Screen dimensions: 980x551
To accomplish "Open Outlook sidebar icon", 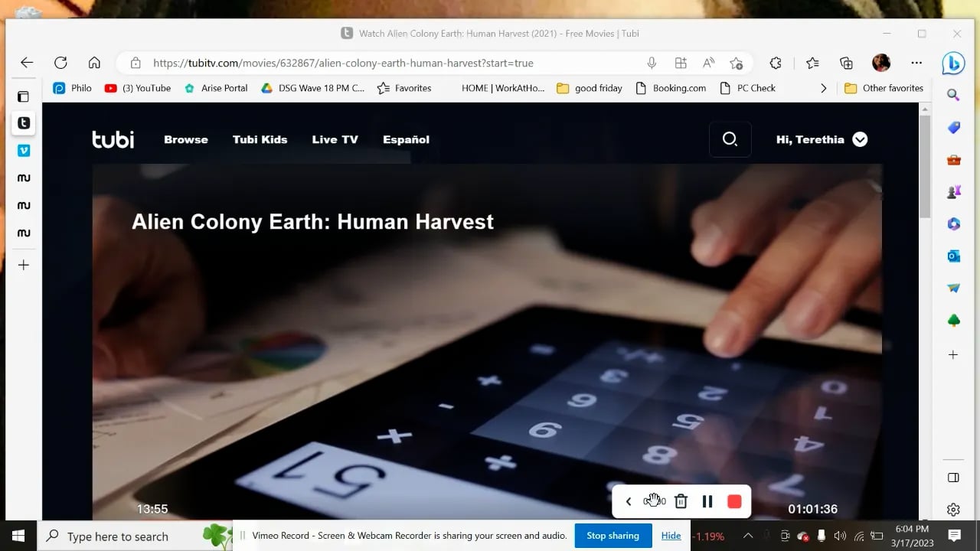I will pyautogui.click(x=953, y=256).
